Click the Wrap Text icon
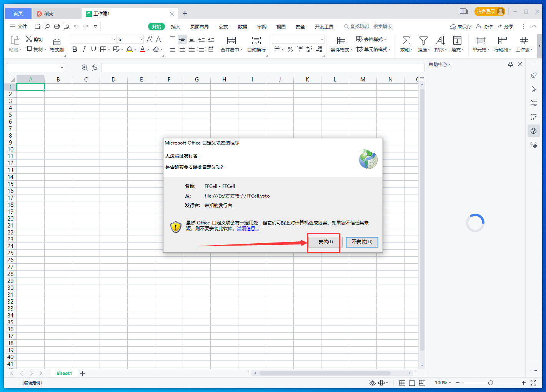 pos(256,40)
